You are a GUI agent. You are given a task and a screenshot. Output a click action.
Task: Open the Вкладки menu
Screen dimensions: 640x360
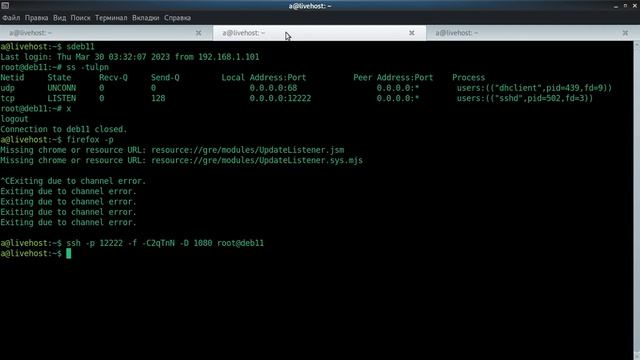coord(146,18)
